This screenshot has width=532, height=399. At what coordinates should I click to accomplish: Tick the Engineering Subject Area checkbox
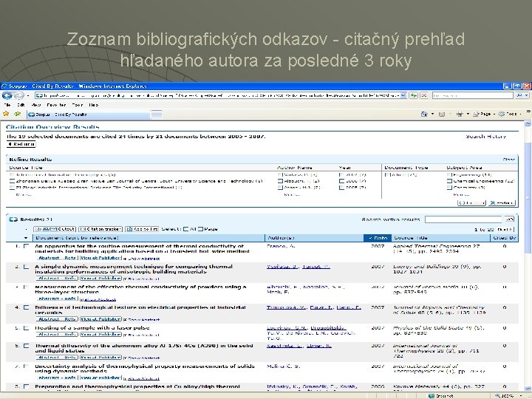449,174
